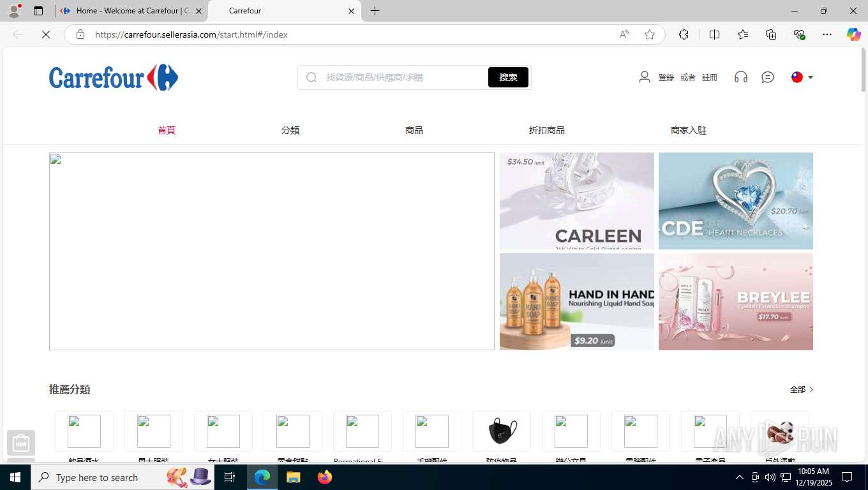Image resolution: width=868 pixels, height=490 pixels.
Task: Click the chevron next to 全部
Action: tap(811, 389)
